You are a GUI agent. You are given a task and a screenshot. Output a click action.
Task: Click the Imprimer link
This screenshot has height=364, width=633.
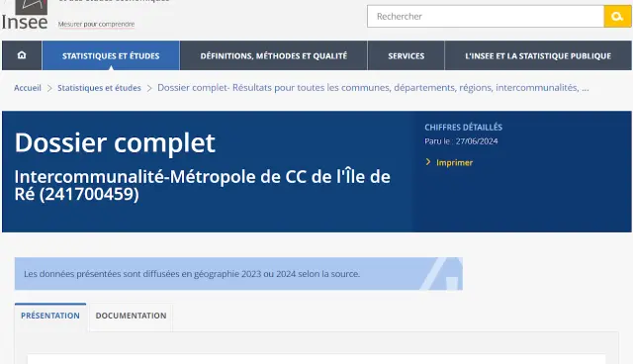tap(454, 162)
